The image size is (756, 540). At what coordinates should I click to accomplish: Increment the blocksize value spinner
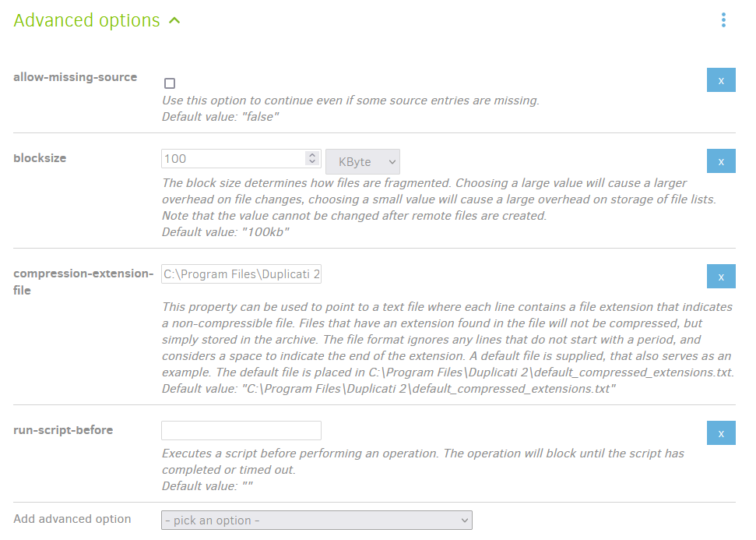pyautogui.click(x=314, y=154)
